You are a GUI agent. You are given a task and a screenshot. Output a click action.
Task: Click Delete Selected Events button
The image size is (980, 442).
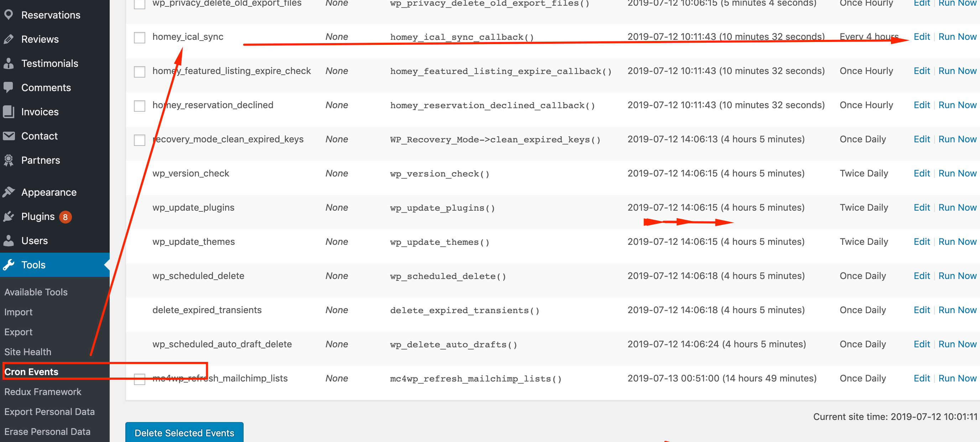pyautogui.click(x=184, y=432)
